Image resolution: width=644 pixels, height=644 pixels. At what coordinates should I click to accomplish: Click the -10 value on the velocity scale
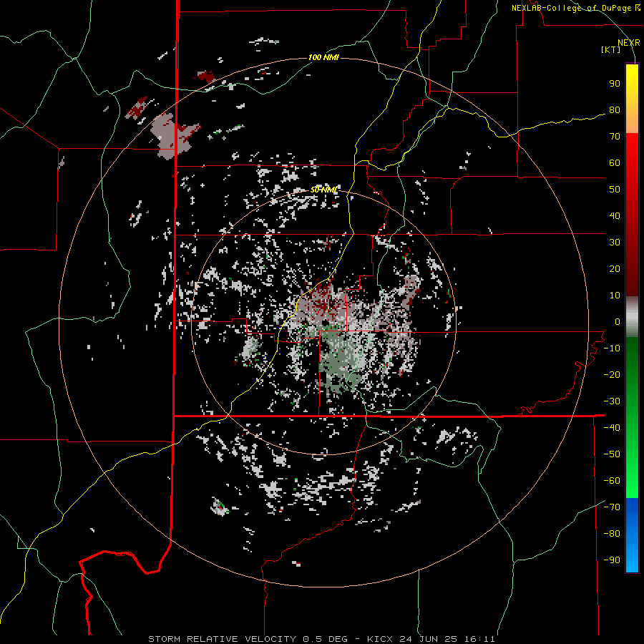pos(612,348)
